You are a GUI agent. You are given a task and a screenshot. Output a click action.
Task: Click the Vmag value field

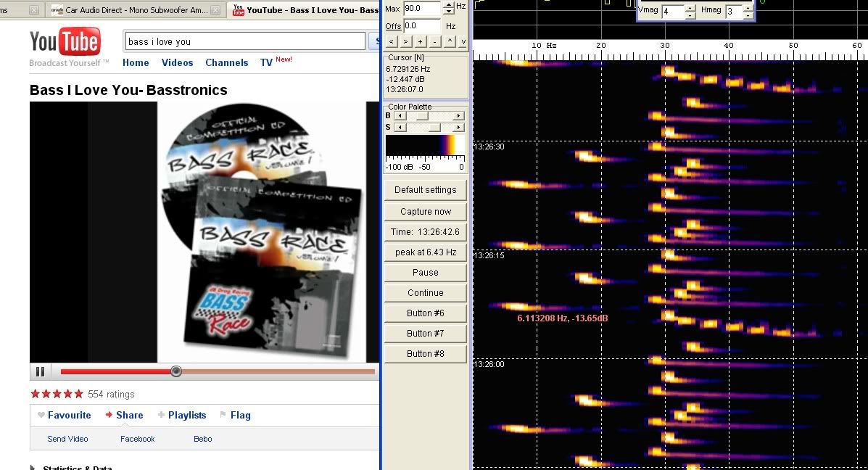coord(673,11)
